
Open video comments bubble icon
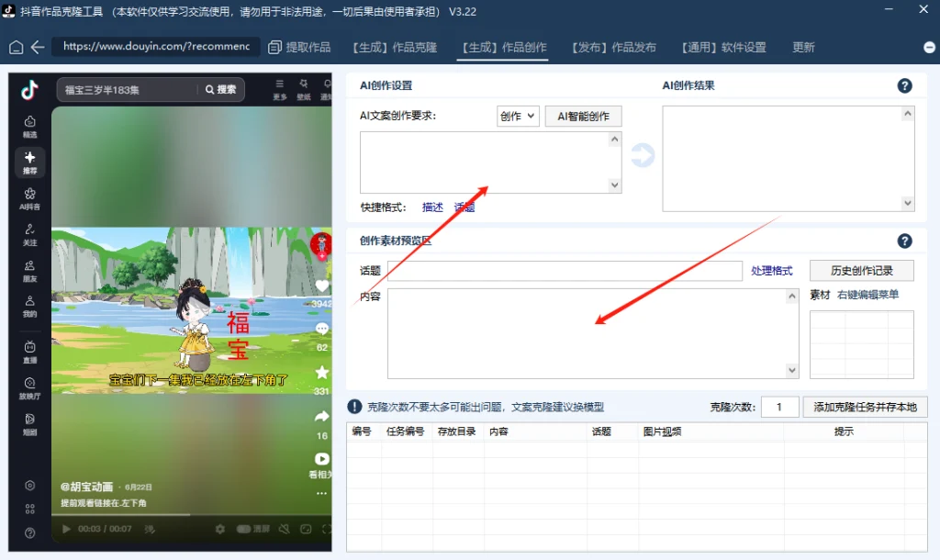pos(322,329)
